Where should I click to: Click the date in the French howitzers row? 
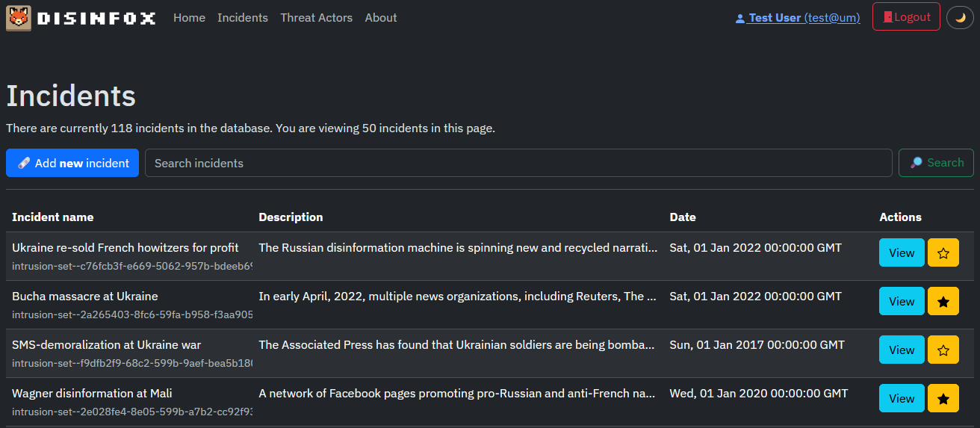click(x=755, y=247)
